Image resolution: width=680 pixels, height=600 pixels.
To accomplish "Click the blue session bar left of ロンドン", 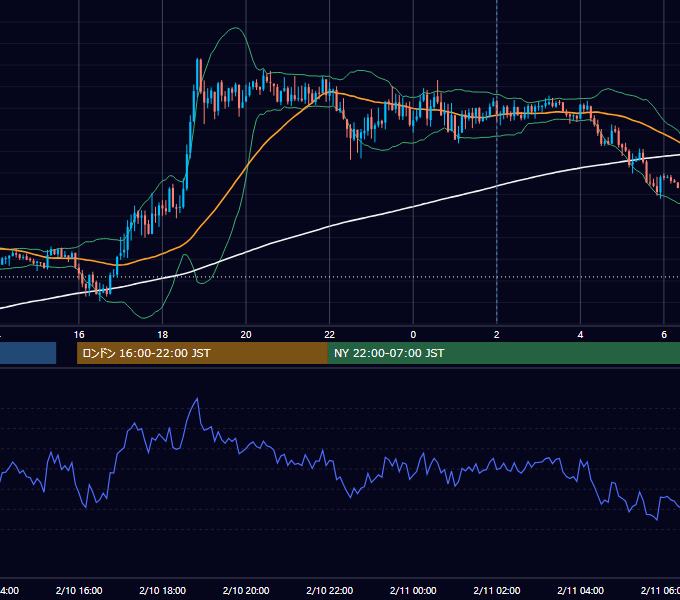I will click(x=28, y=353).
